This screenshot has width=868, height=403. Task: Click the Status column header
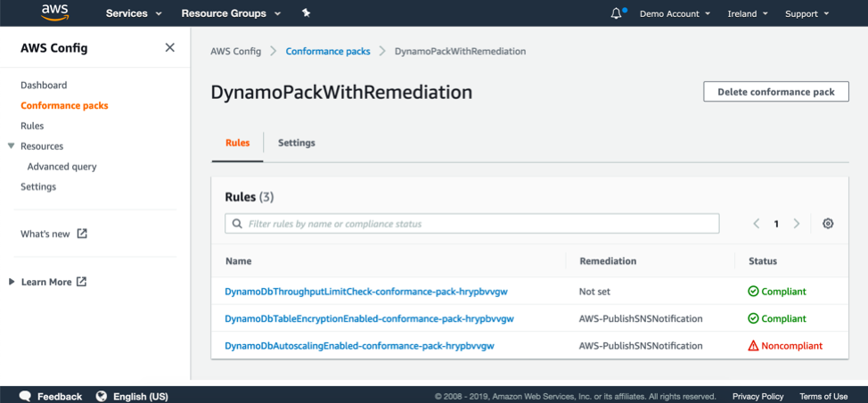click(x=762, y=260)
